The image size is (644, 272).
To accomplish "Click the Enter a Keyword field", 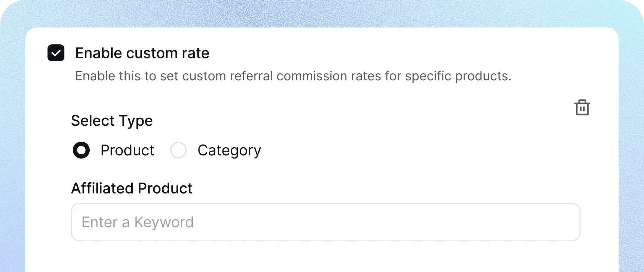I will pos(325,222).
